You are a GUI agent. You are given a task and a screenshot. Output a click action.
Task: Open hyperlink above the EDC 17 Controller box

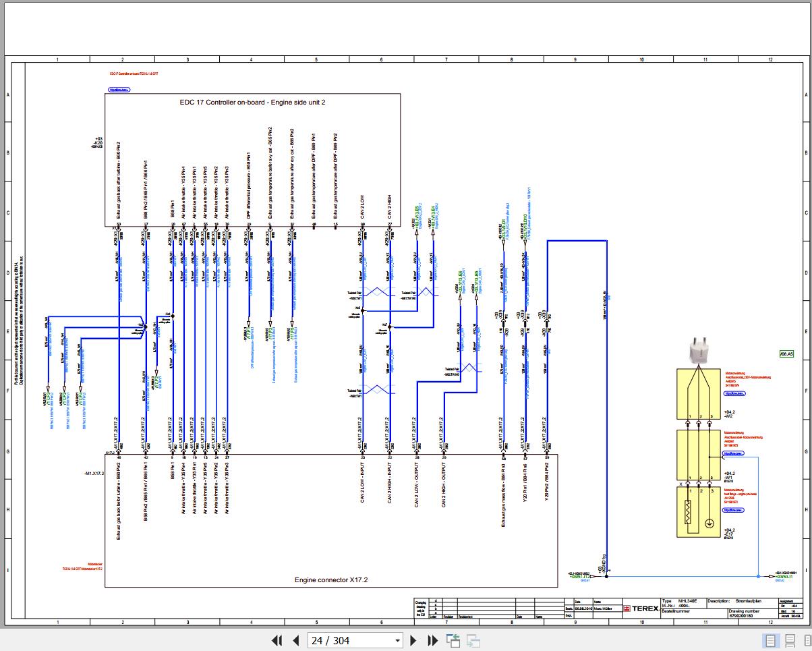(x=119, y=89)
